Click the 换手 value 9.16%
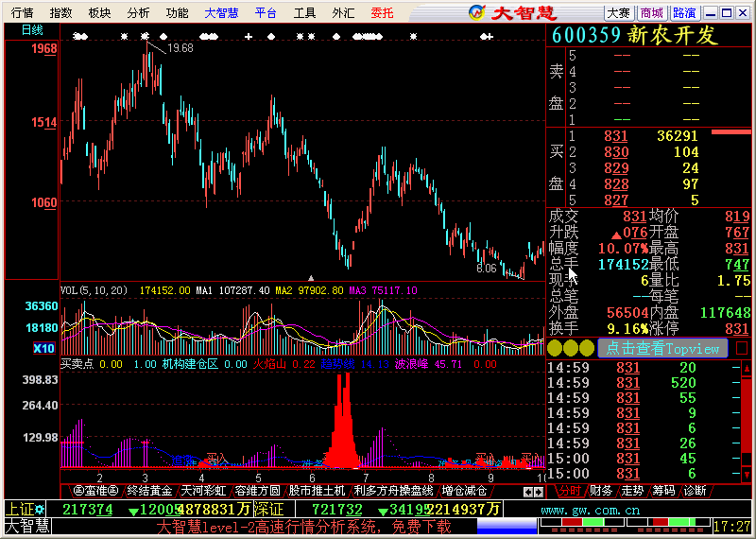756x539 pixels. [x=627, y=329]
